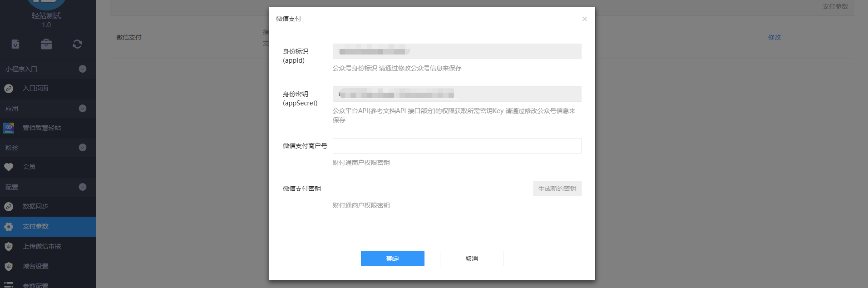
Task: Click the gear icon beside 支付参数
Action: click(x=9, y=227)
